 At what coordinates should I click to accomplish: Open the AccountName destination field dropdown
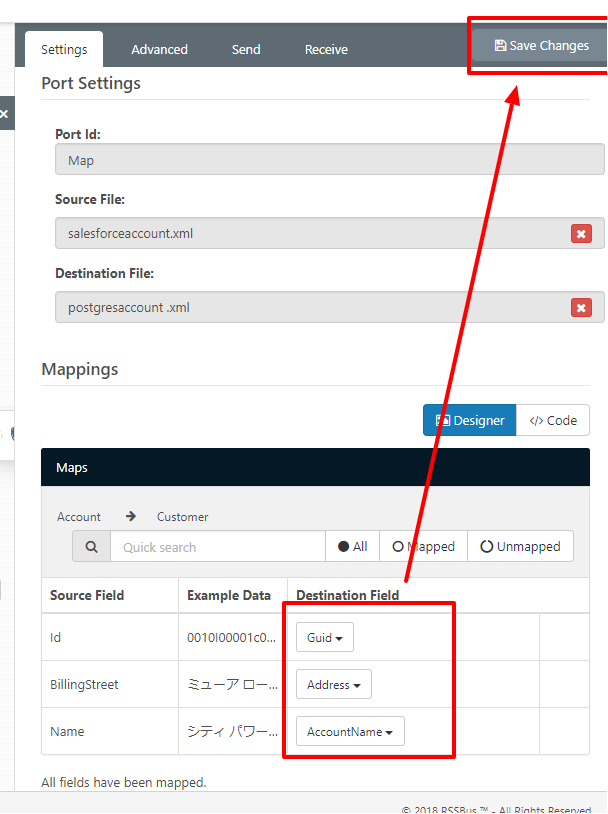pos(350,731)
